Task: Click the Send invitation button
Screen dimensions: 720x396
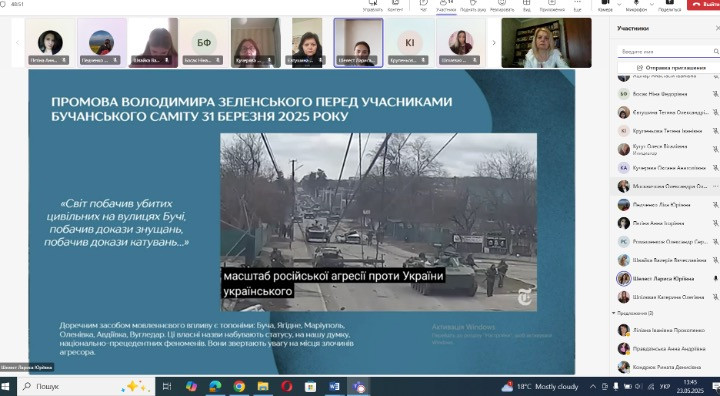Action: point(671,68)
